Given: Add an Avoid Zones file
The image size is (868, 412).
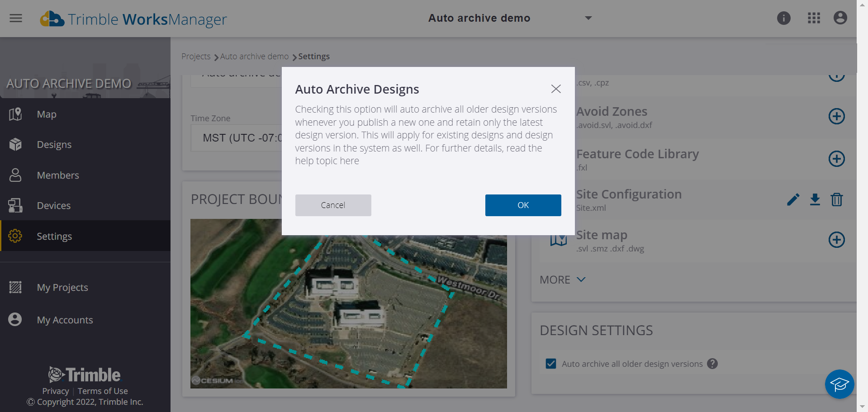Looking at the screenshot, I should (836, 116).
